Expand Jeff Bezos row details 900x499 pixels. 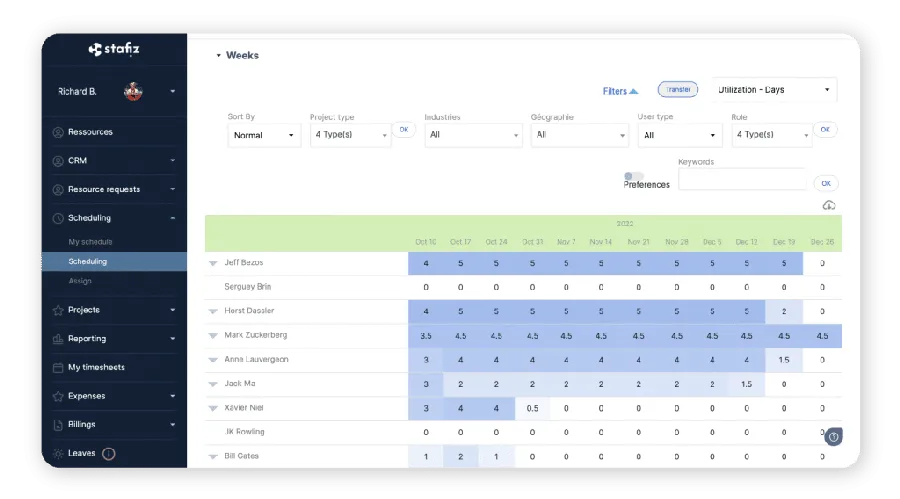point(213,263)
